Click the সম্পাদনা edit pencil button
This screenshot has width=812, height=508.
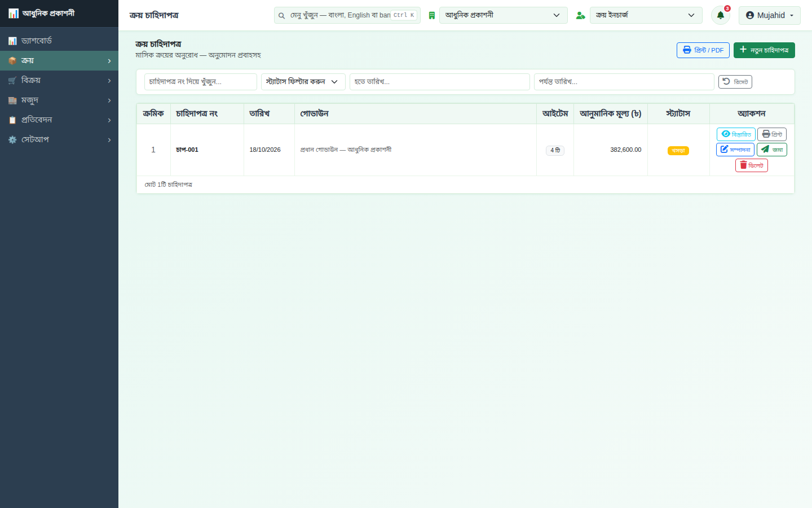(735, 150)
